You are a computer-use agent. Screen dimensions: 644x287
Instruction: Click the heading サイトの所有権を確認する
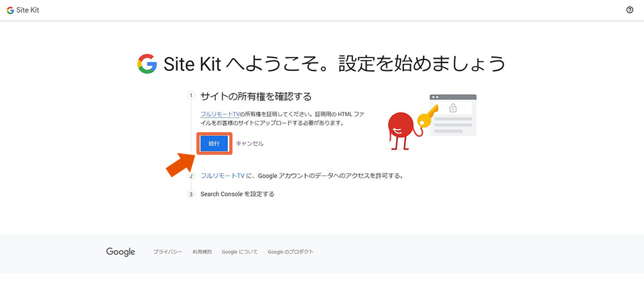(x=256, y=97)
